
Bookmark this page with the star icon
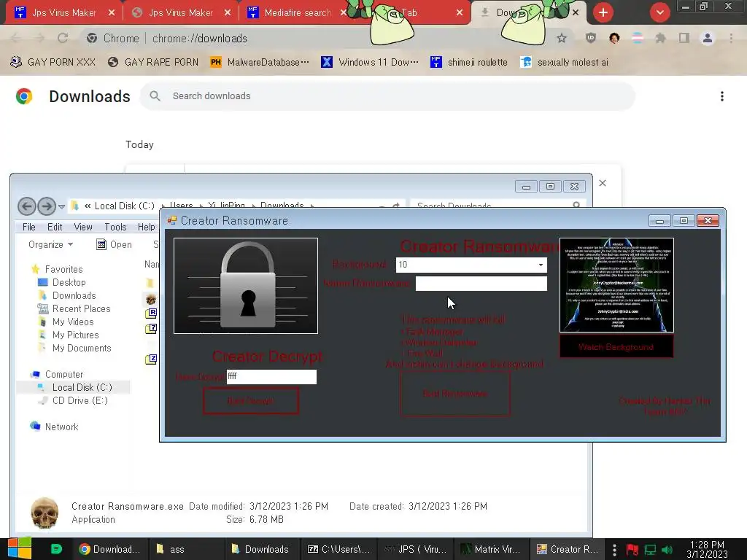click(562, 38)
